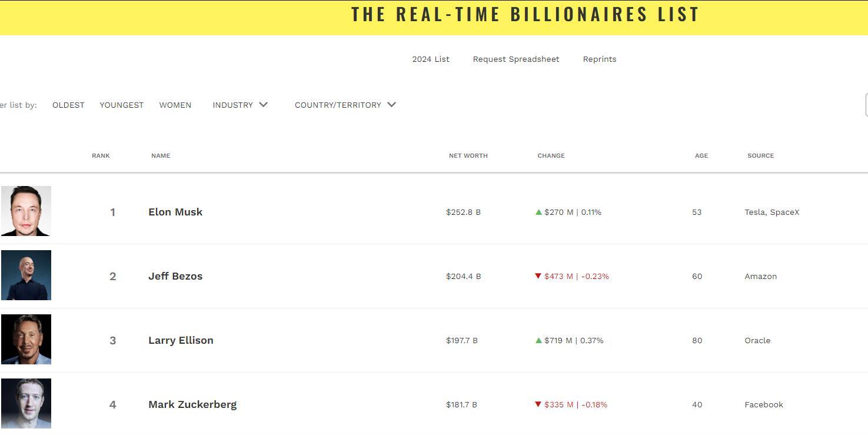Open the Elon Musk name link
Viewport: 868px width, 435px height.
(x=175, y=212)
